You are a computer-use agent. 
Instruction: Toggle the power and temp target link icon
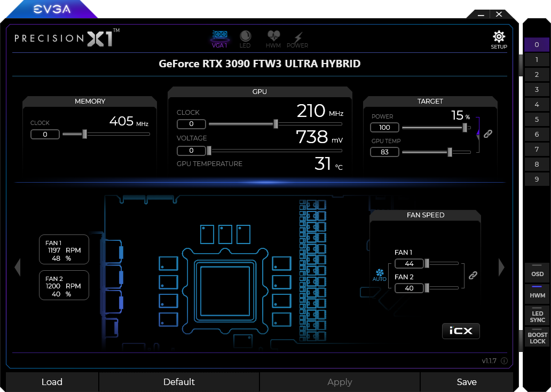pos(488,134)
